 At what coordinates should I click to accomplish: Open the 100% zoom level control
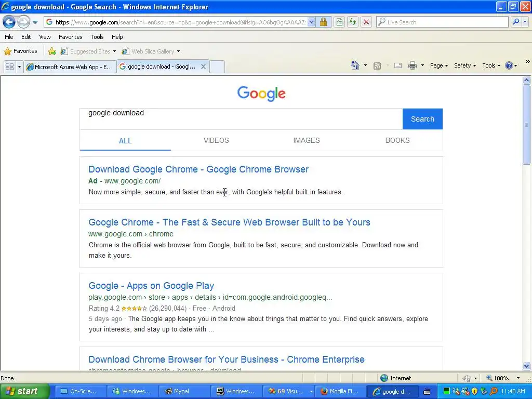503,378
